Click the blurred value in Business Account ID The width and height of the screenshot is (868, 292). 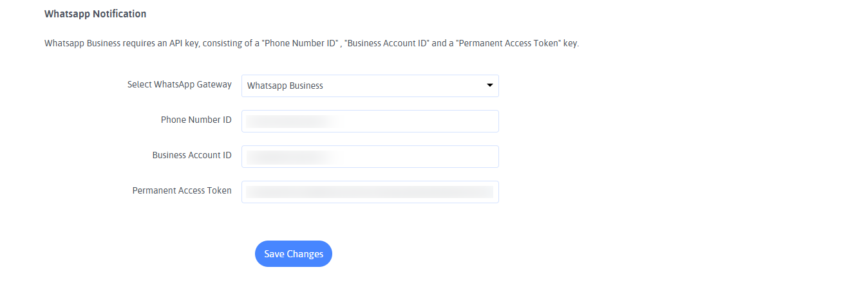click(x=290, y=156)
